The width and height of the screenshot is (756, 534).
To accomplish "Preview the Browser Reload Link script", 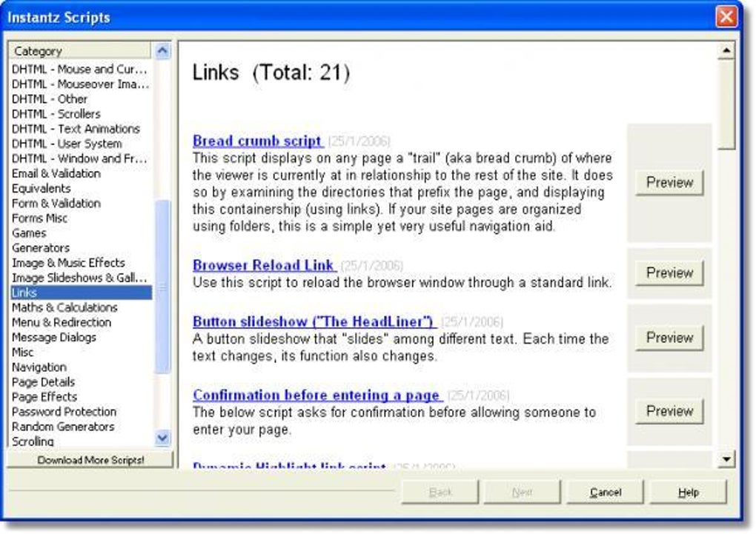I will (x=669, y=273).
